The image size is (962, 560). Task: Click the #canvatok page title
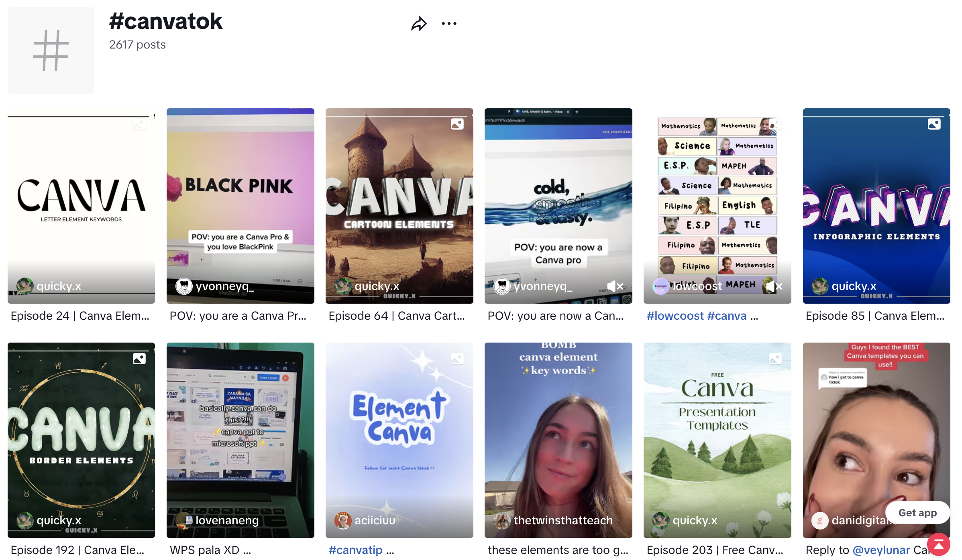[165, 21]
